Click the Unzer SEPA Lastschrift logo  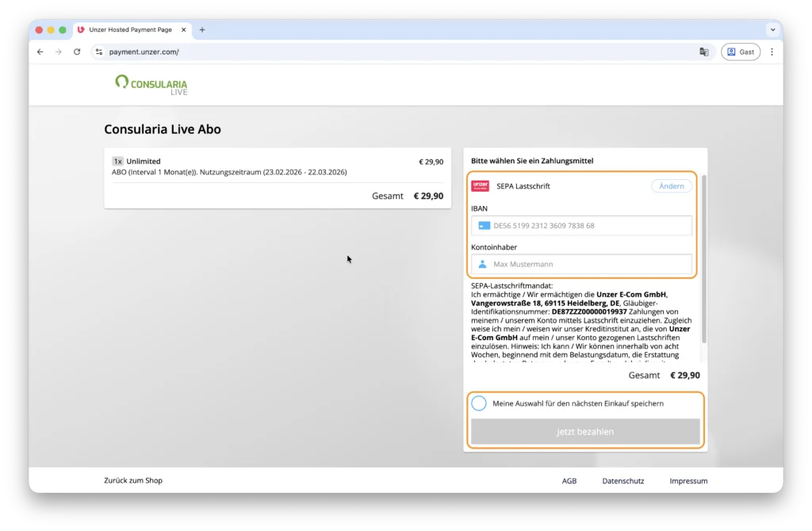click(x=480, y=186)
